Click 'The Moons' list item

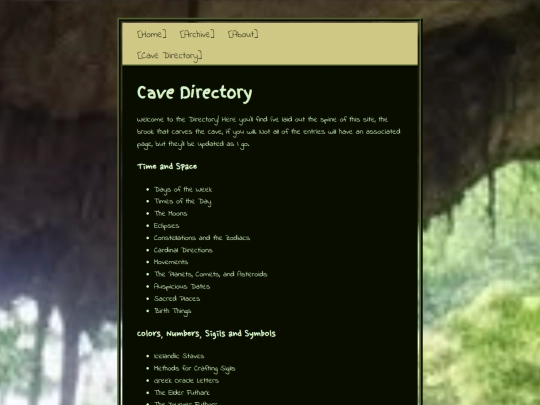170,214
